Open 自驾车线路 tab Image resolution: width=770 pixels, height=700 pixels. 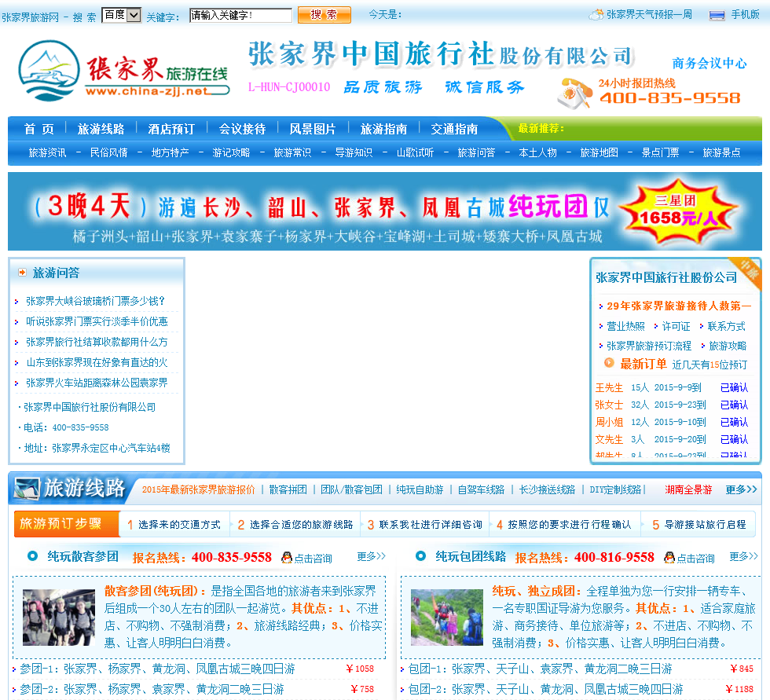pos(481,489)
